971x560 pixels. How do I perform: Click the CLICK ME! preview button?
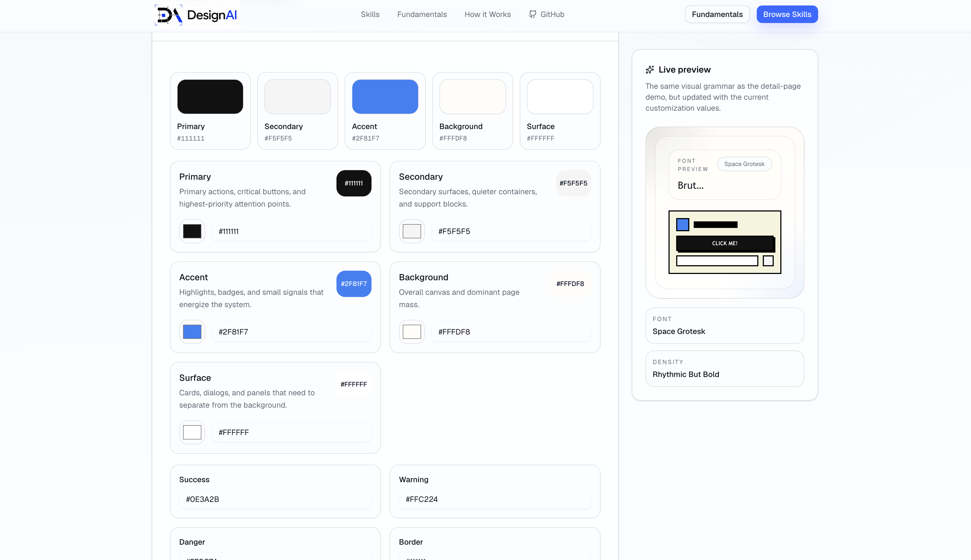coord(724,243)
